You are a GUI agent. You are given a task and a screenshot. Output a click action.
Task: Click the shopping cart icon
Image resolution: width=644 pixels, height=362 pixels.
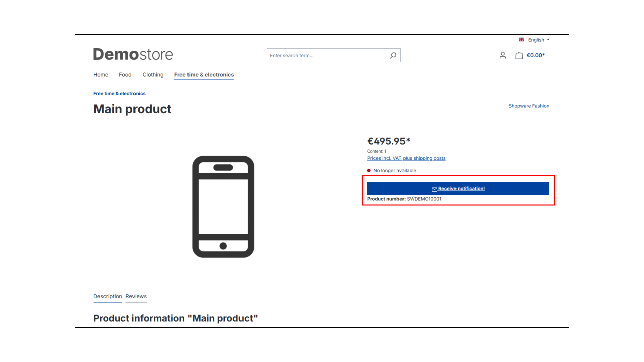coord(519,55)
